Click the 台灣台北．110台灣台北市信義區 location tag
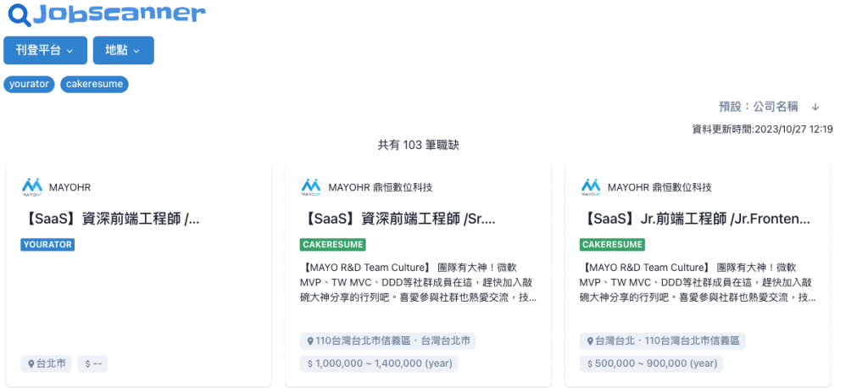This screenshot has height=388, width=868. pos(663,341)
